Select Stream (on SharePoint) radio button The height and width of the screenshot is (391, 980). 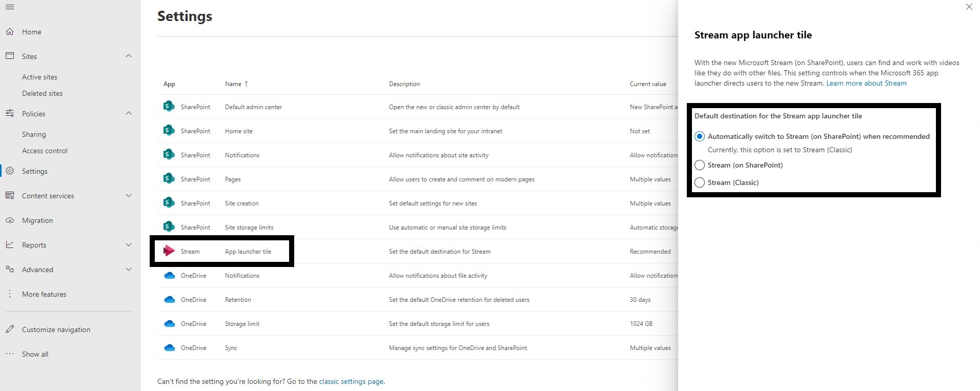tap(700, 165)
